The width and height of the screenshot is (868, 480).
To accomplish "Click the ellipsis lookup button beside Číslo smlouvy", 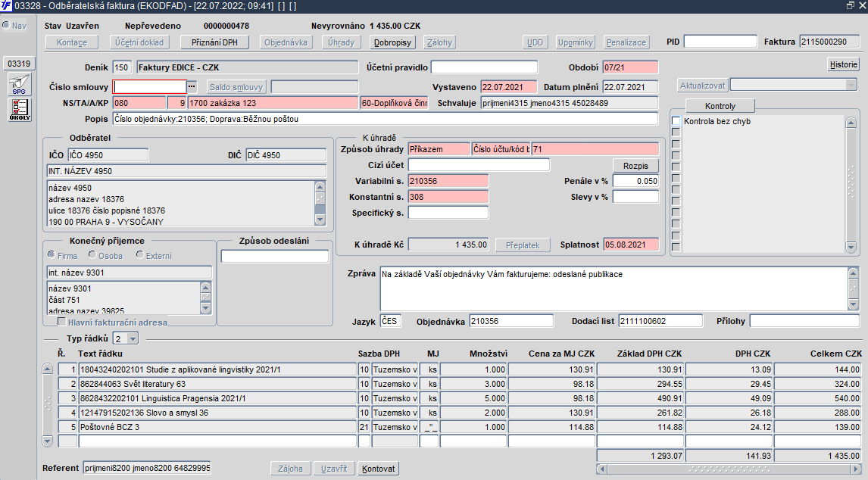I will click(x=192, y=86).
